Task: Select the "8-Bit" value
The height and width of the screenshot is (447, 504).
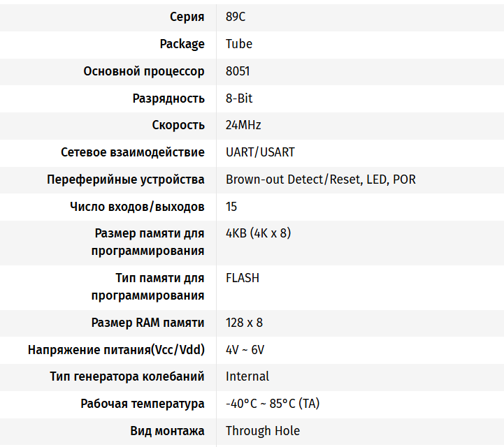Action: pyautogui.click(x=239, y=98)
